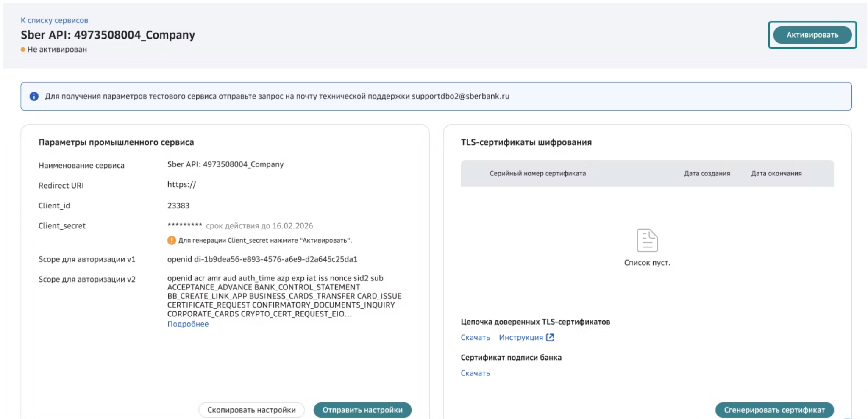
Task: Click the 'Цепочка доверенных TLS-сертификатов' heading
Action: [535, 322]
